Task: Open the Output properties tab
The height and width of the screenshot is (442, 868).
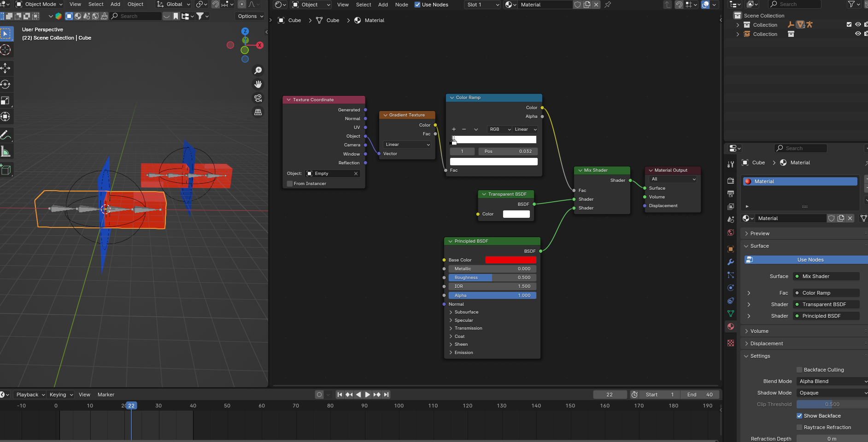Action: click(731, 194)
